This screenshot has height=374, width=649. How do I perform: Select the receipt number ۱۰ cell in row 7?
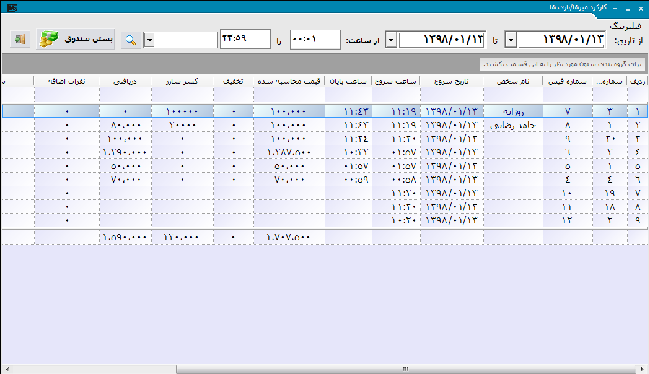click(x=567, y=193)
